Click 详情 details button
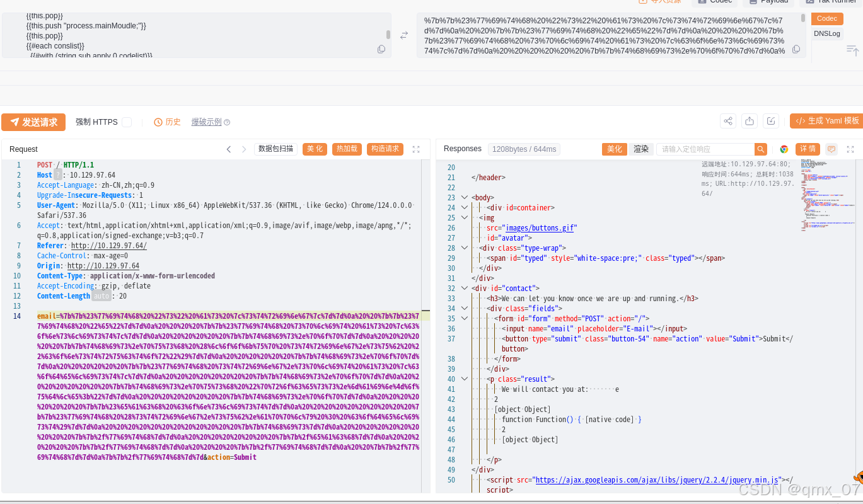Image resolution: width=863 pixels, height=504 pixels. click(x=808, y=149)
